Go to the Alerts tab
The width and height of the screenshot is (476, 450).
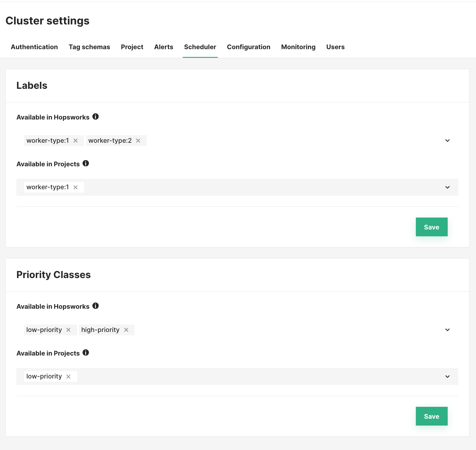click(164, 47)
